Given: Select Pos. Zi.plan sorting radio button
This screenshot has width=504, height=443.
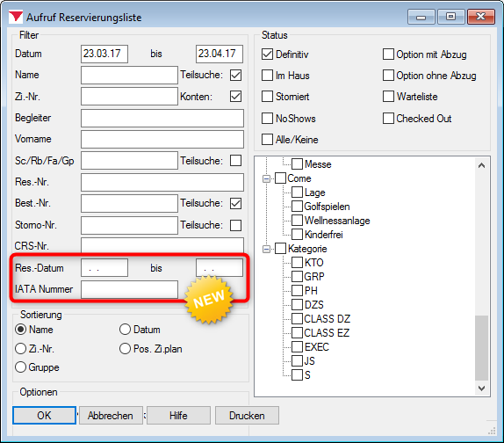Looking at the screenshot, I should click(x=125, y=349).
